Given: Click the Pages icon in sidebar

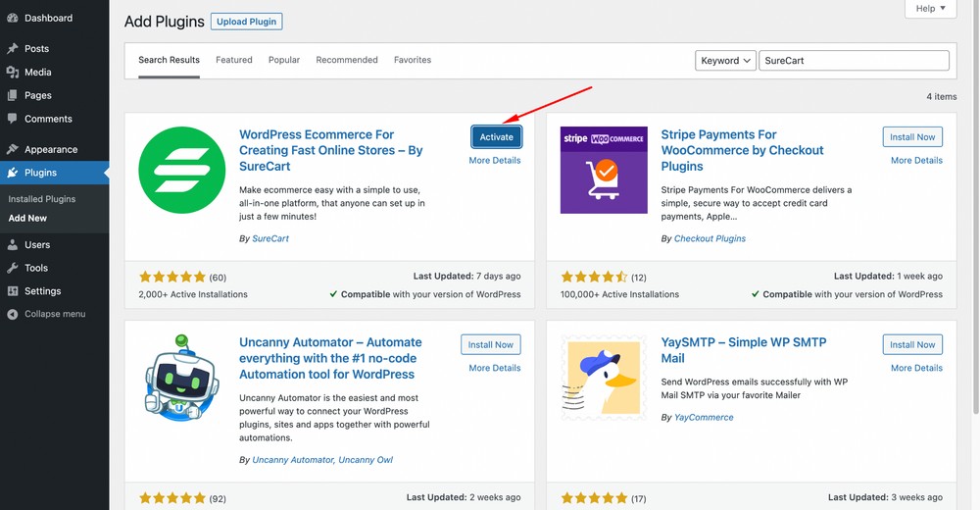Looking at the screenshot, I should click(x=12, y=95).
